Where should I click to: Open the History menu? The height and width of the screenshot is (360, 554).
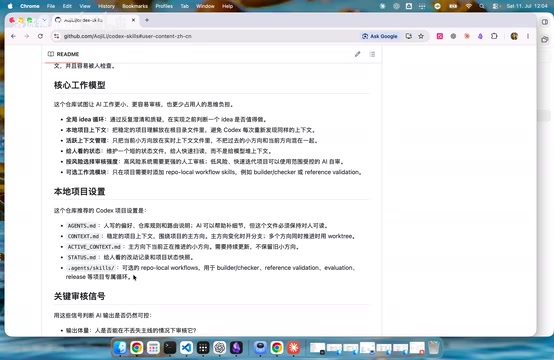(x=106, y=6)
